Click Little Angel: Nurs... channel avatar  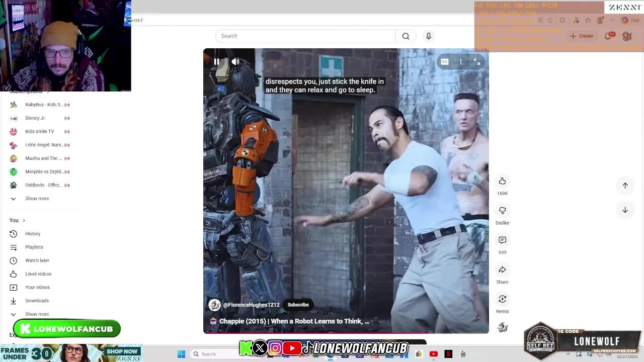click(14, 145)
